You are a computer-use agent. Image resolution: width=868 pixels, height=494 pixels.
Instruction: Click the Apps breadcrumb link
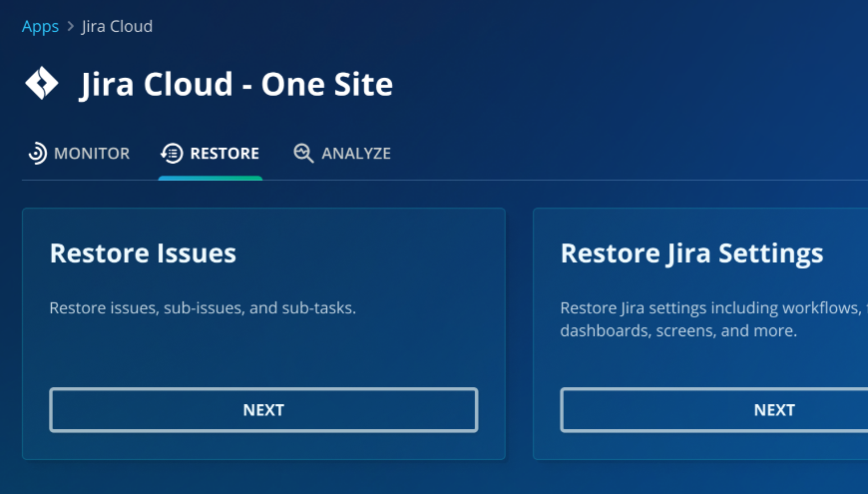click(x=40, y=27)
